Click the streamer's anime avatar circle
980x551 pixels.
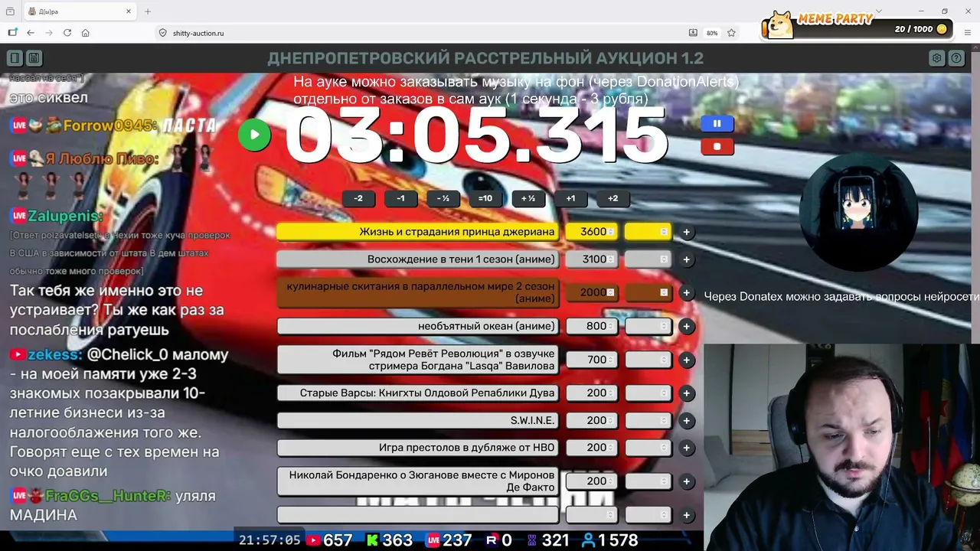point(858,212)
